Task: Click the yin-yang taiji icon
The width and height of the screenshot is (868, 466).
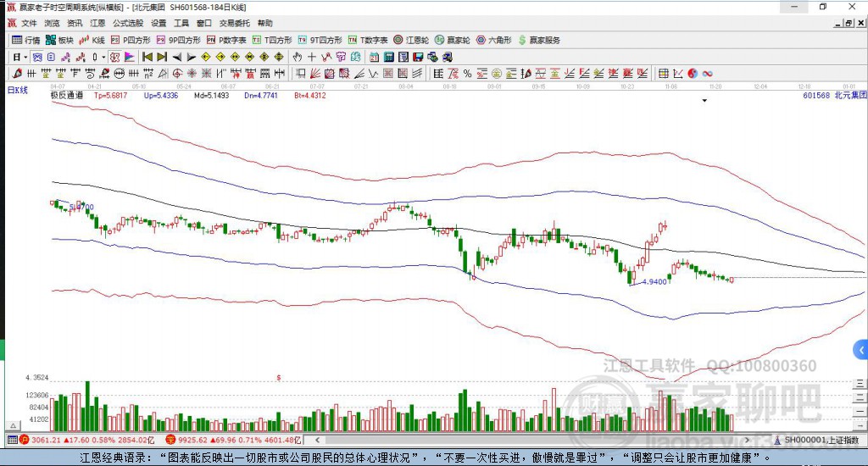Action: tap(693, 74)
